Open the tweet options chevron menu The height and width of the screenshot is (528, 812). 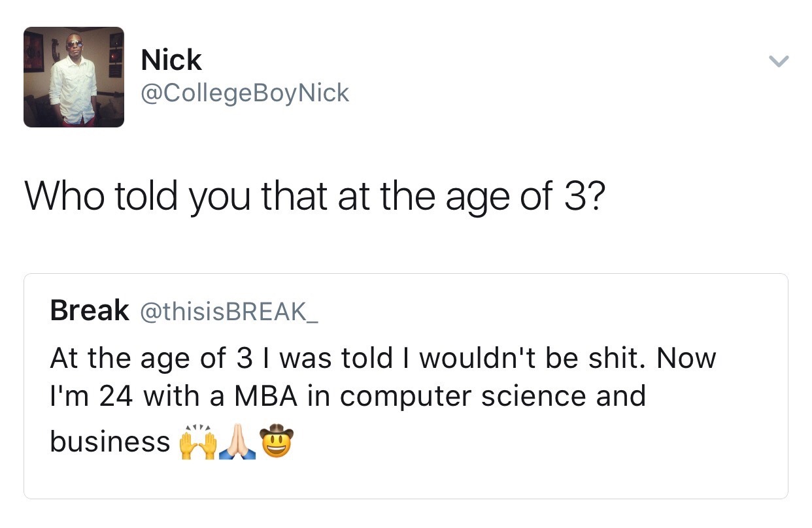click(x=778, y=62)
